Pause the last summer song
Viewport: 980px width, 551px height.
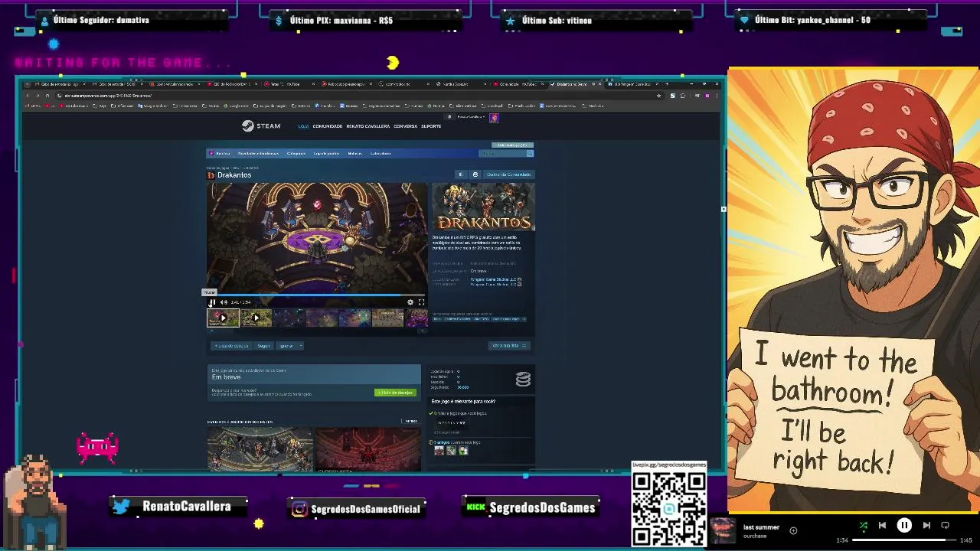pos(904,525)
